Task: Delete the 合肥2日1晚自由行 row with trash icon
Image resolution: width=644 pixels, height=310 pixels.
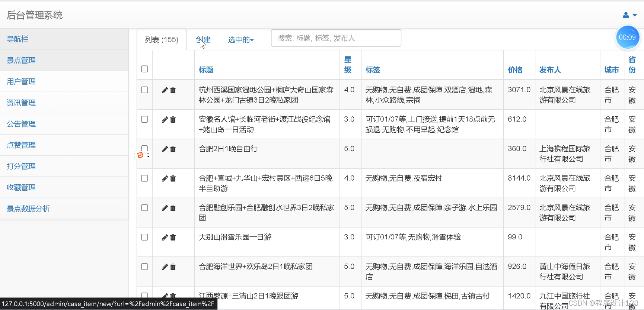Action: point(173,149)
